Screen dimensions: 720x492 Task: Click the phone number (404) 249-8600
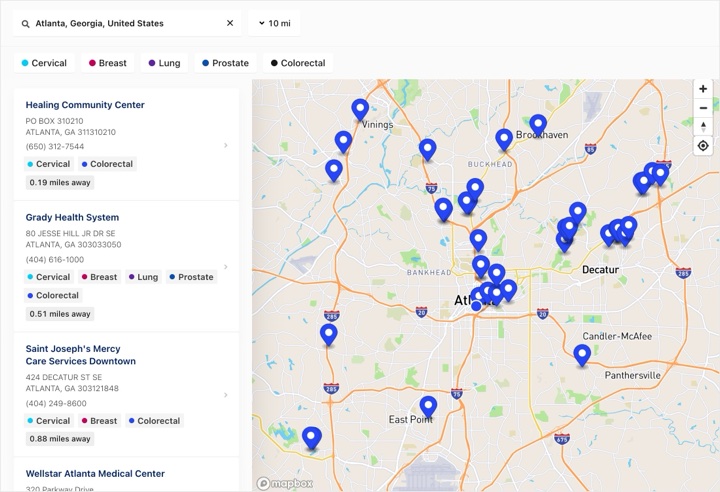click(56, 403)
